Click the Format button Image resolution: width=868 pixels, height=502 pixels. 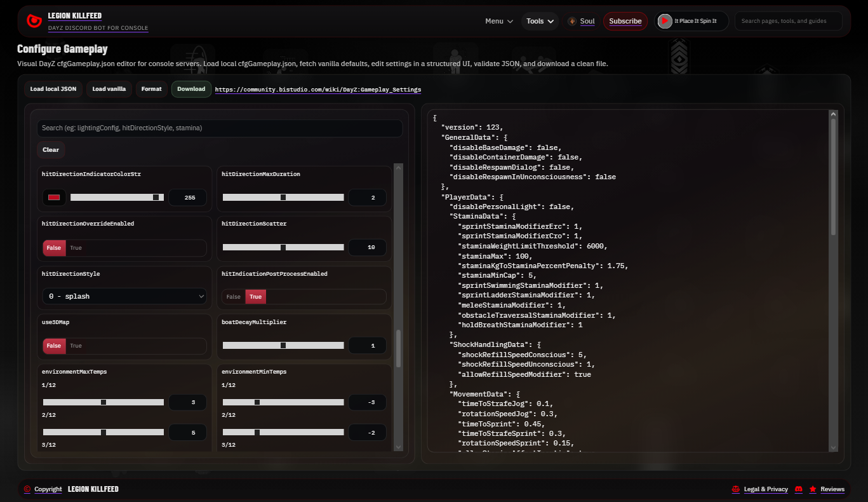point(151,89)
